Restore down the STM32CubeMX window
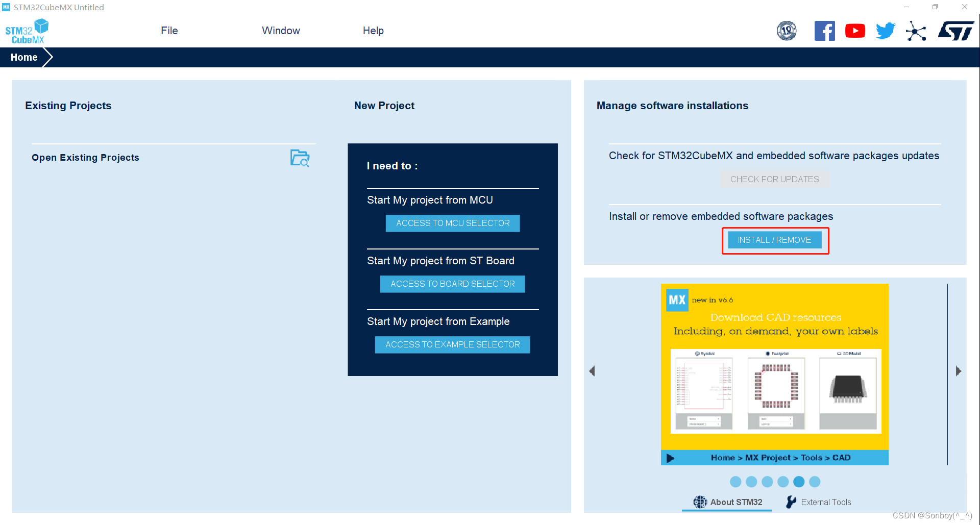This screenshot has height=525, width=980. [x=935, y=7]
